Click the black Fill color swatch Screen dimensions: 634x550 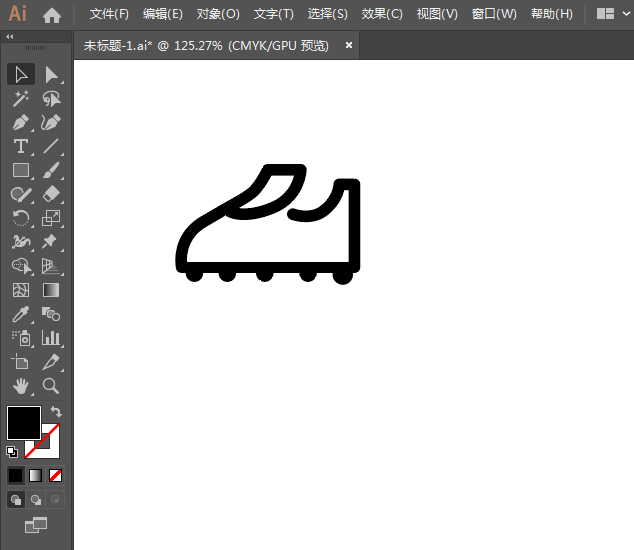coord(23,422)
